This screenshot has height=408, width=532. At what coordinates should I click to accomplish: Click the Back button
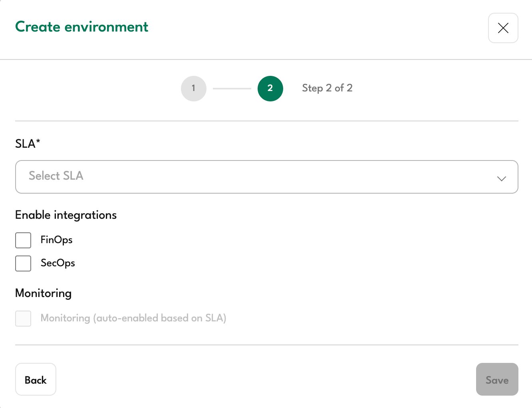[36, 379]
